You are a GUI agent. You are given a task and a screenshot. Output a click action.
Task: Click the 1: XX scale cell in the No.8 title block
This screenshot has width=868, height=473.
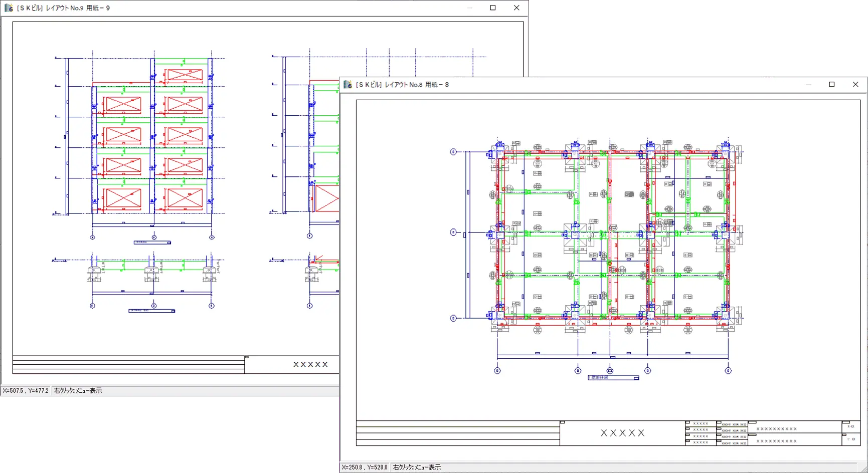tap(850, 439)
